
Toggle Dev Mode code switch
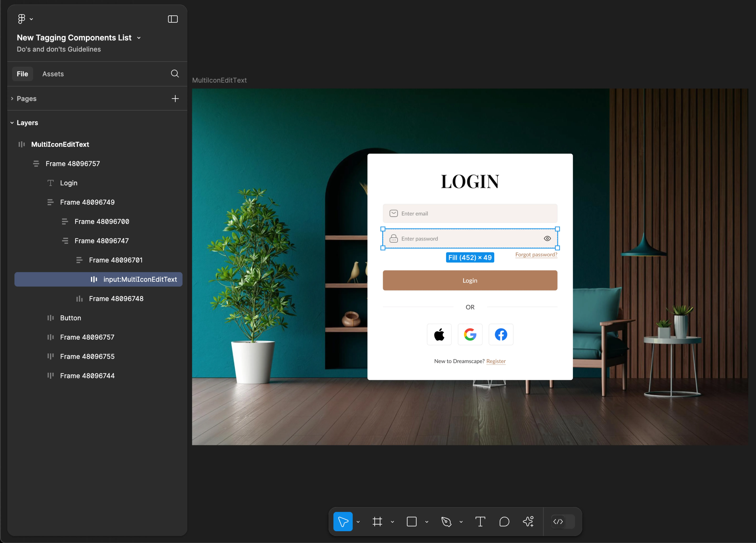coord(563,522)
